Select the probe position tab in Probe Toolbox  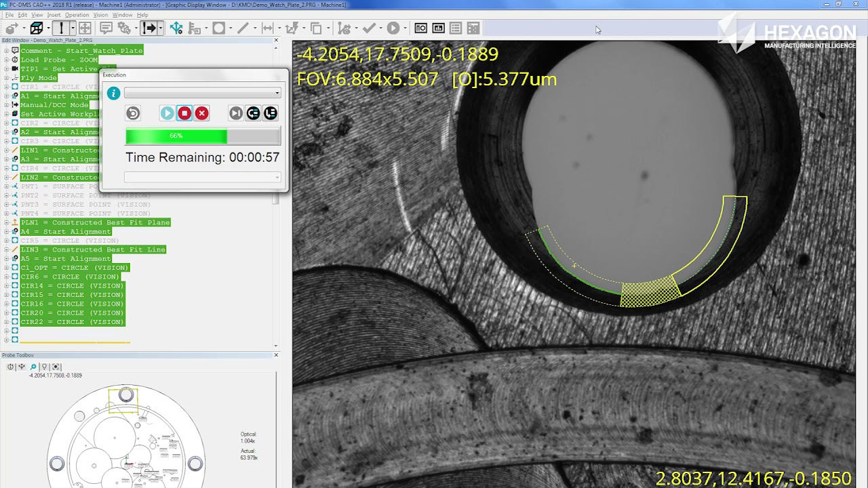pyautogui.click(x=21, y=367)
